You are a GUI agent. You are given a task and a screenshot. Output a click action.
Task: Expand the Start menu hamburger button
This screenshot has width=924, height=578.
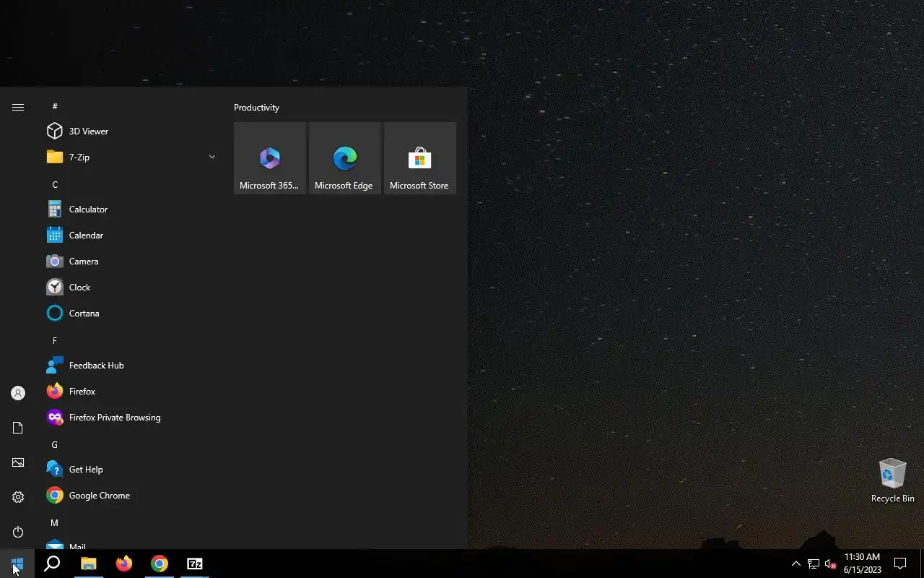pyautogui.click(x=18, y=107)
